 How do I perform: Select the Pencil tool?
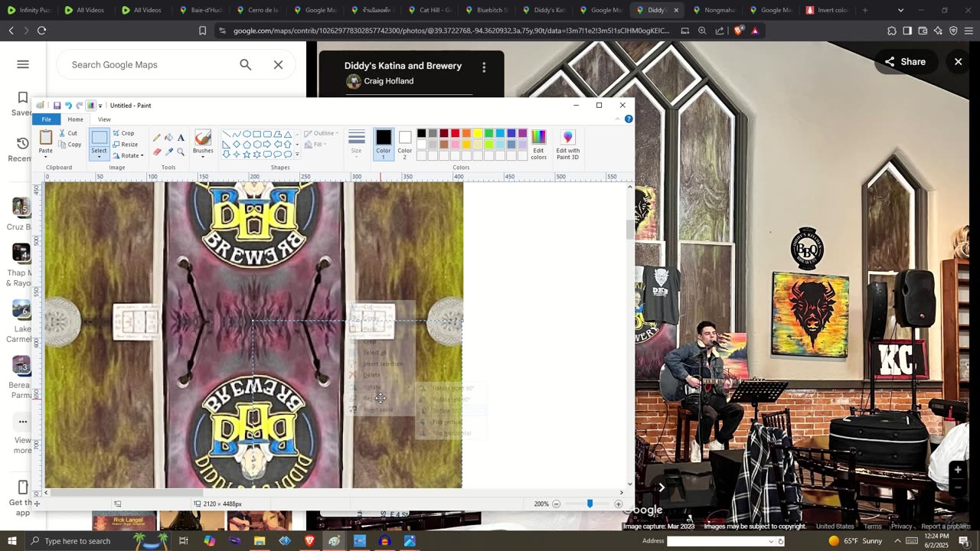(x=157, y=138)
